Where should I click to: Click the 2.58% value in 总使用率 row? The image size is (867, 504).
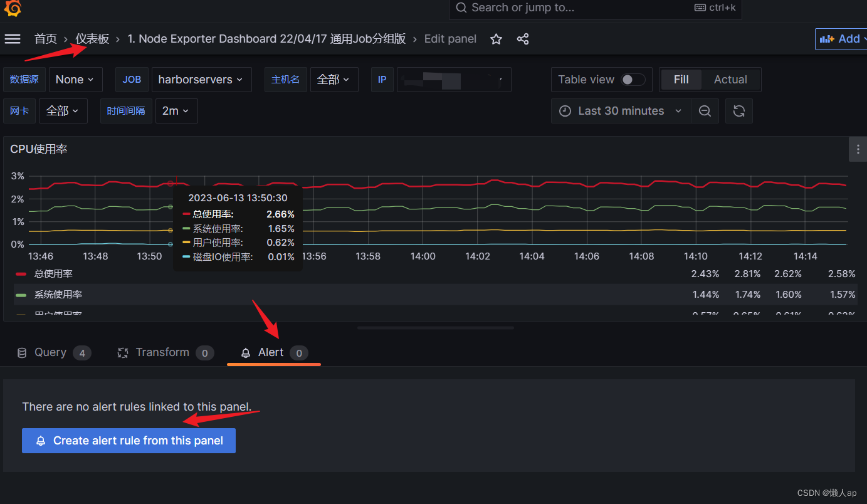tap(841, 274)
